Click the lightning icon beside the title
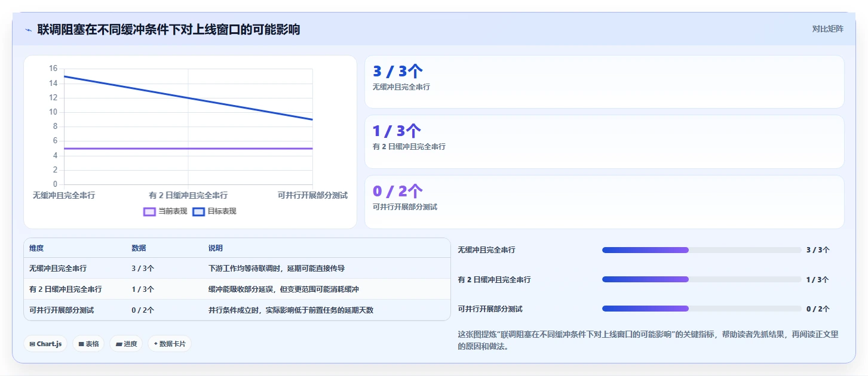This screenshot has height=376, width=868. coord(28,30)
